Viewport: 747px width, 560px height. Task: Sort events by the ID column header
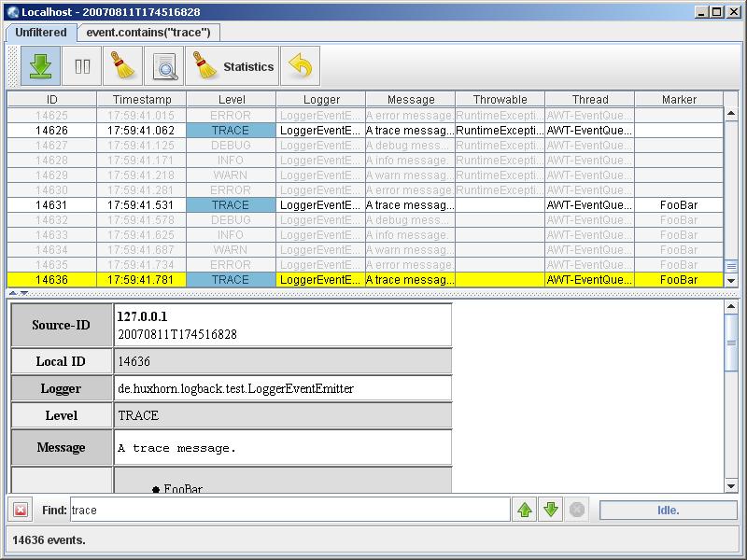pyautogui.click(x=51, y=99)
